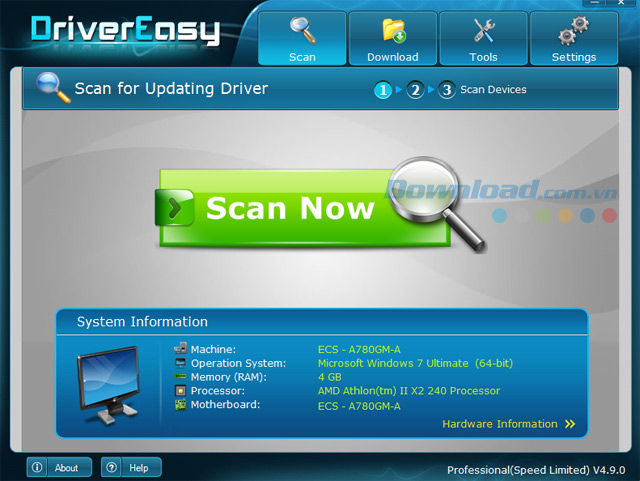This screenshot has width=640, height=481.
Task: Click the 'Machine:' label
Action: tap(213, 350)
